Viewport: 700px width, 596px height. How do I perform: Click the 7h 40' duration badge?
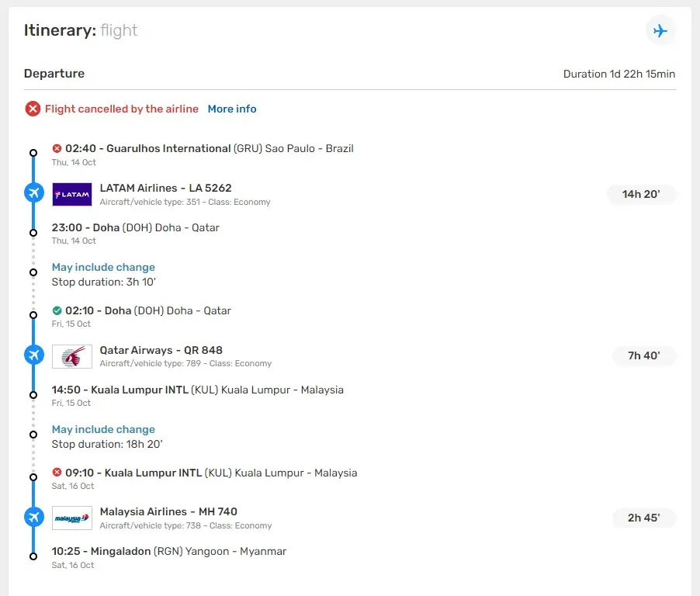pos(643,356)
